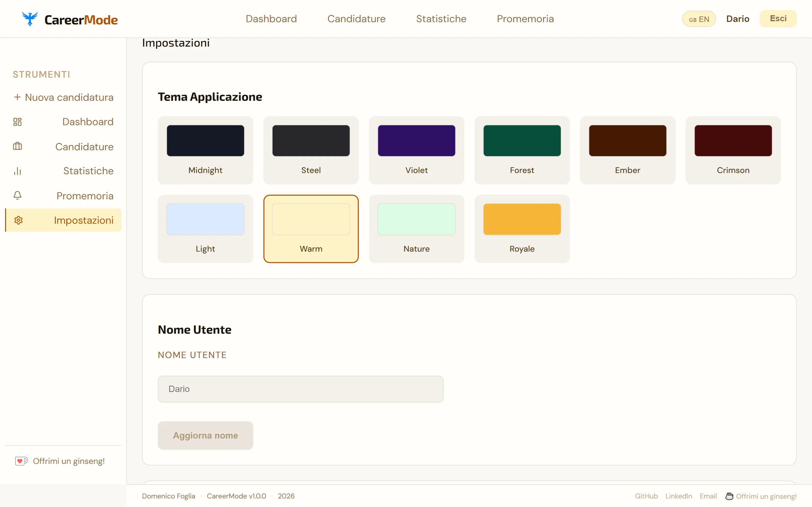Screen dimensions: 812x507
Task: Click the bar chart icon for Statistiche
Action: tap(17, 171)
